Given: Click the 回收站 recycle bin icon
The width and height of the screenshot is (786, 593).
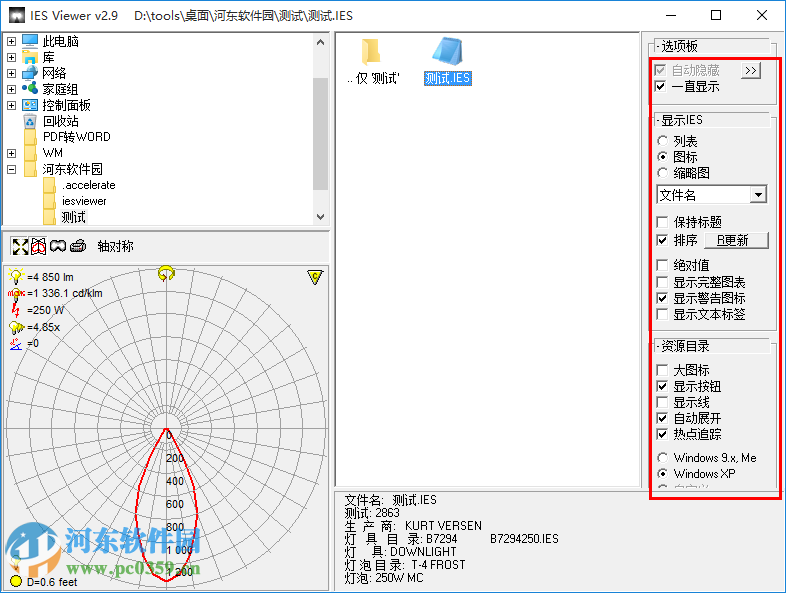Looking at the screenshot, I should coord(30,121).
